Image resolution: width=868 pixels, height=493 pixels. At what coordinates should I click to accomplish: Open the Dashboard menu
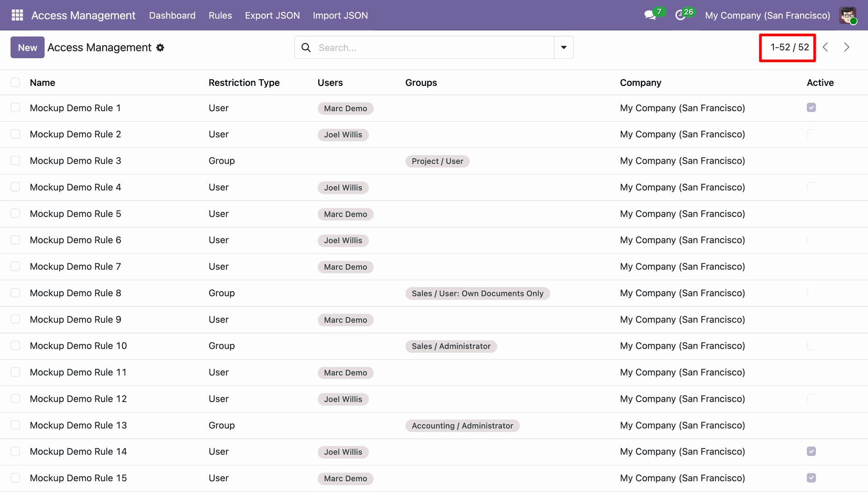(x=172, y=15)
